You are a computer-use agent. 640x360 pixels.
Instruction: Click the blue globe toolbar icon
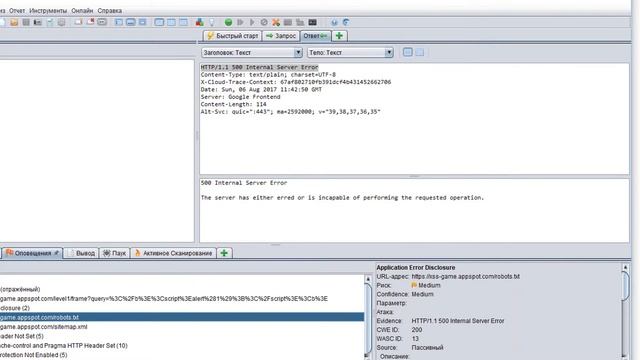tap(334, 22)
